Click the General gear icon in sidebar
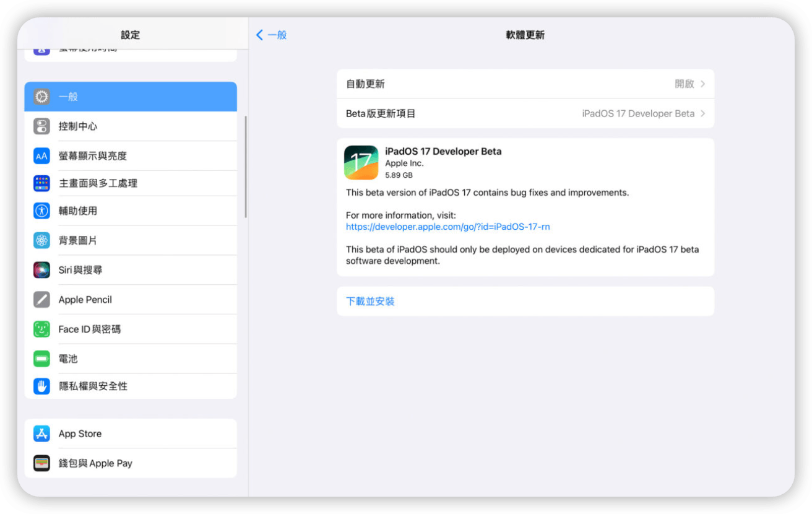Viewport: 812px width, 514px height. [41, 97]
